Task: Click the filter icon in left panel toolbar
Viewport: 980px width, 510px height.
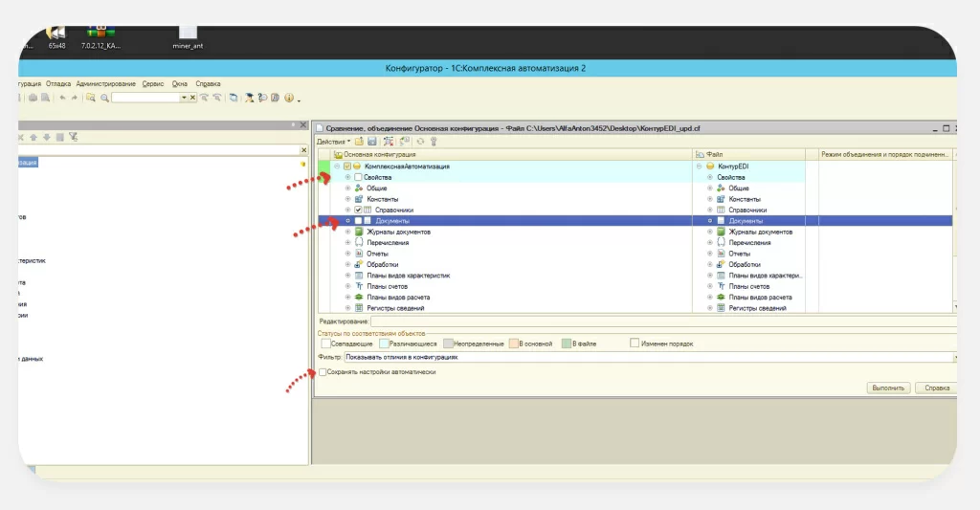Action: (74, 137)
